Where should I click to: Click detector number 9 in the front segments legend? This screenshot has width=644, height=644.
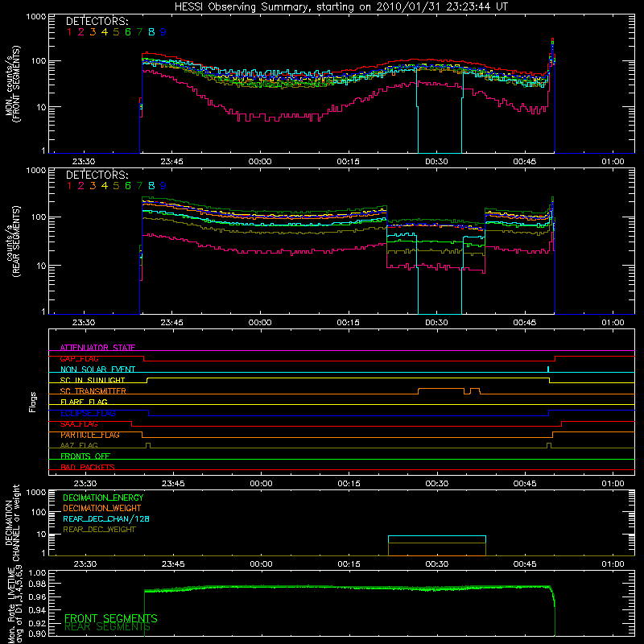pos(163,32)
